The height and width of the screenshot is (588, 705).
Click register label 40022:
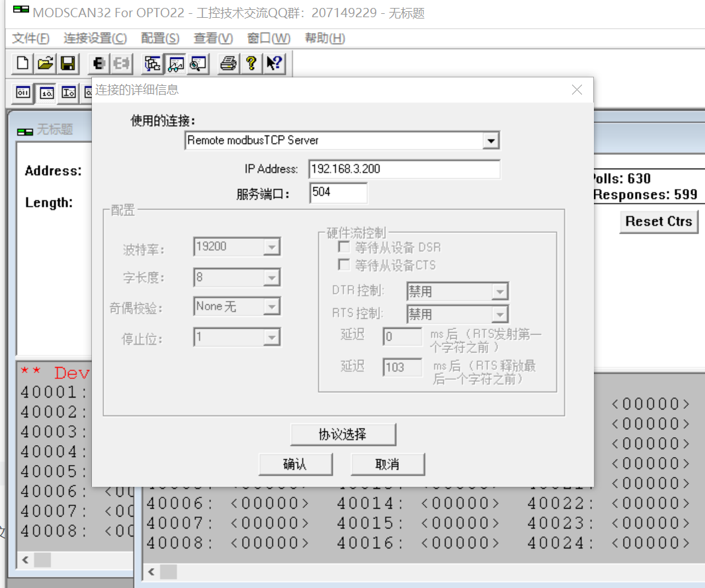coord(561,503)
